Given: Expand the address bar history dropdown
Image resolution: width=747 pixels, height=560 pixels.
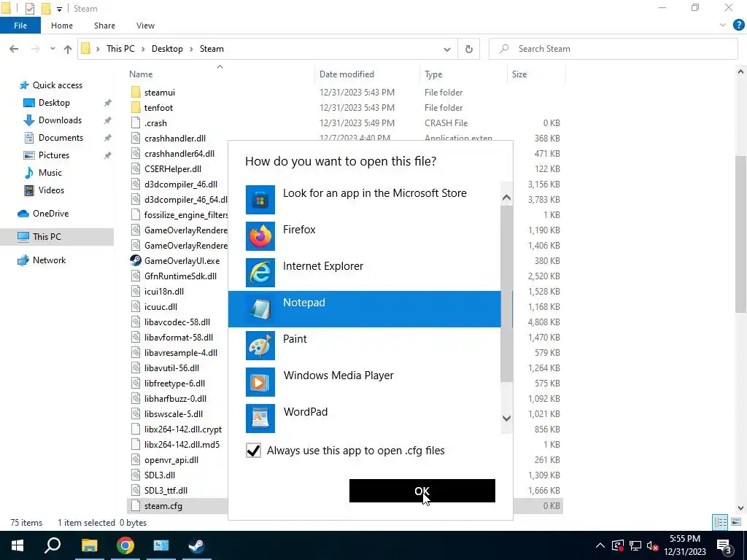Looking at the screenshot, I should click(447, 49).
